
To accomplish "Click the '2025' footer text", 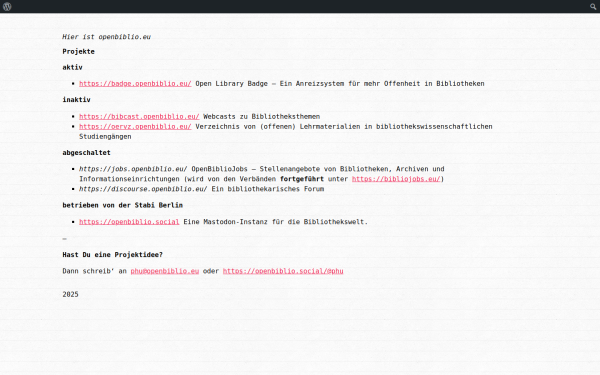I will pyautogui.click(x=70, y=294).
